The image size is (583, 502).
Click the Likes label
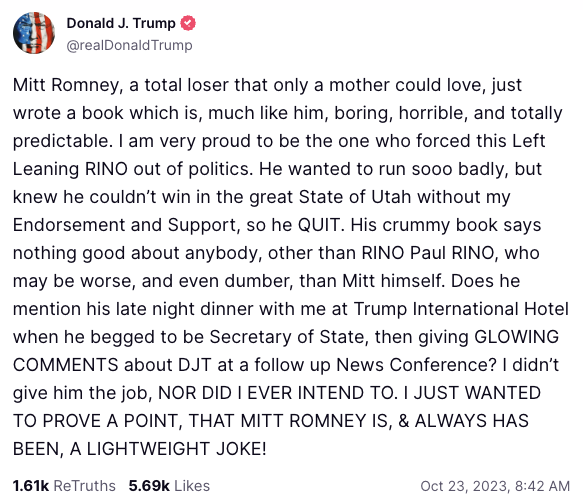coord(192,486)
